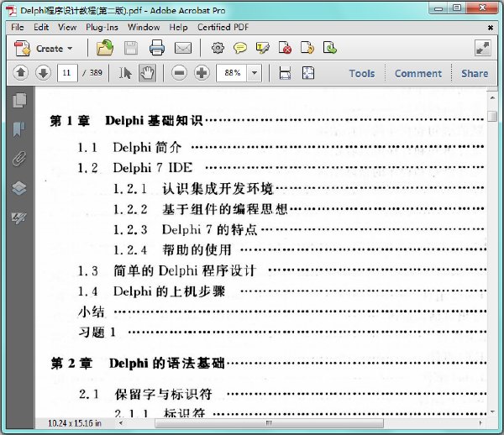504x435 pixels.
Task: Click the scroll up arrow
Action: click(x=492, y=97)
